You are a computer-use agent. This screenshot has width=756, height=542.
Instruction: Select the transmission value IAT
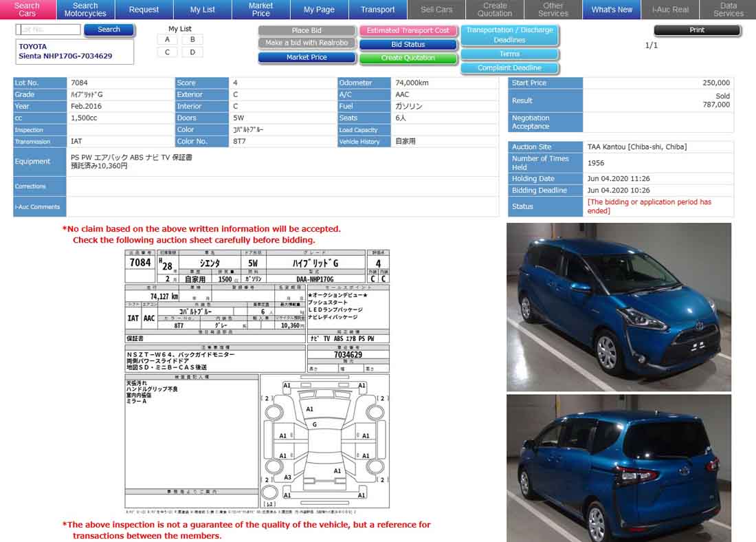click(x=76, y=142)
